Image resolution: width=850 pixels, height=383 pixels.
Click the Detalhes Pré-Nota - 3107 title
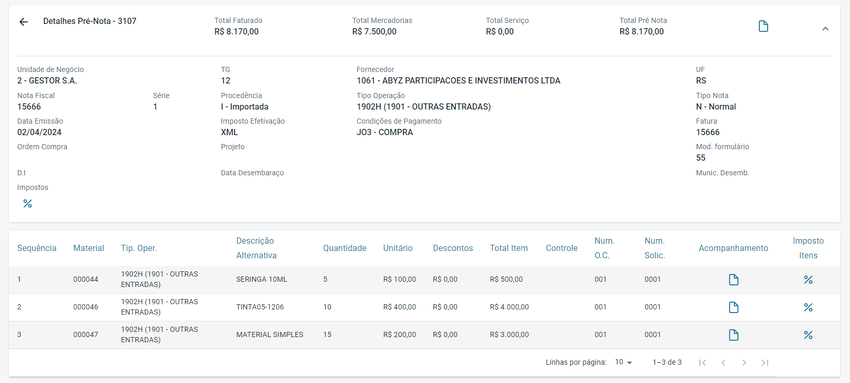point(90,21)
